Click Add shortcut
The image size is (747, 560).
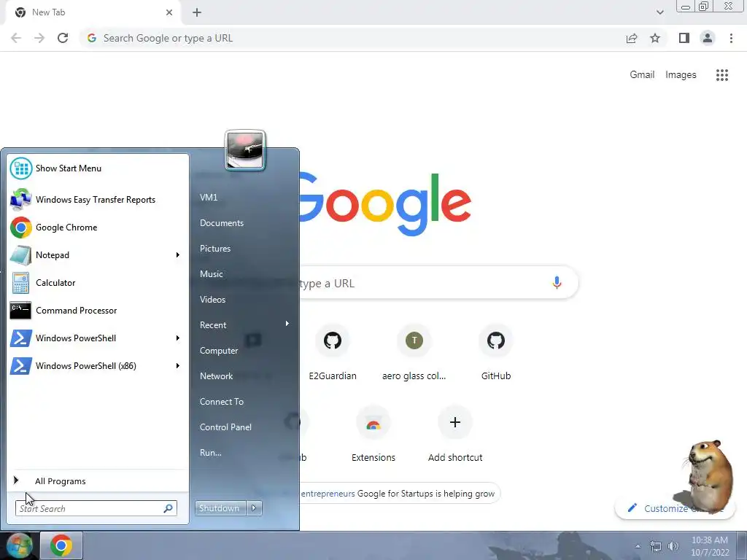455,435
